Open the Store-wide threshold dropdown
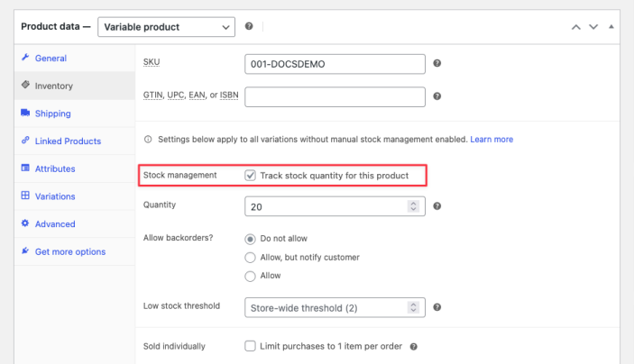The width and height of the screenshot is (634, 364). (x=335, y=307)
